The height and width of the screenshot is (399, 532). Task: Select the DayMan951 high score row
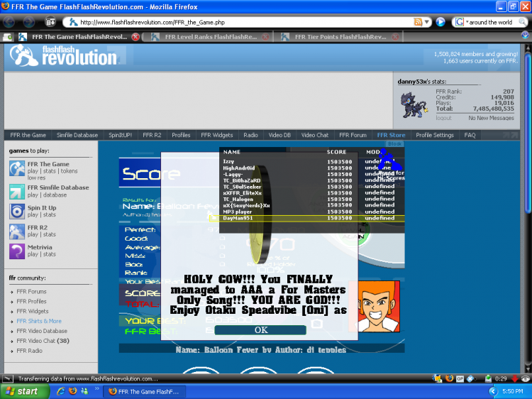(x=307, y=218)
